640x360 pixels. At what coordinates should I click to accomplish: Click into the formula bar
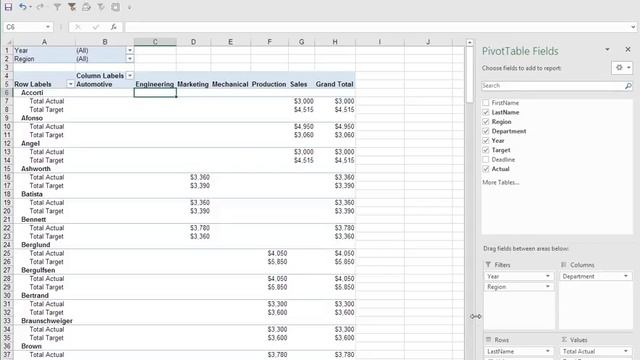(x=377, y=27)
